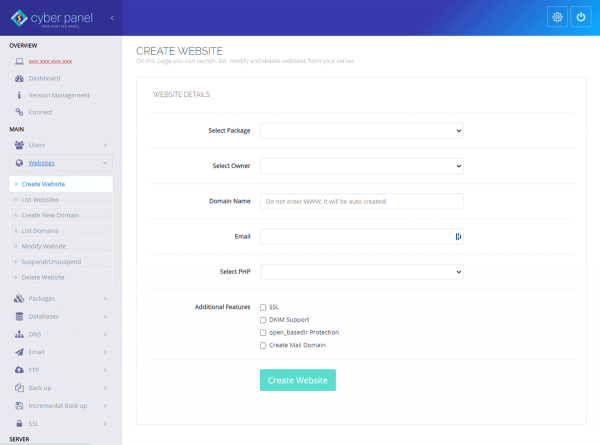Viewport: 600px width, 445px height.
Task: Click the Email paper plane icon
Action: pos(19,352)
